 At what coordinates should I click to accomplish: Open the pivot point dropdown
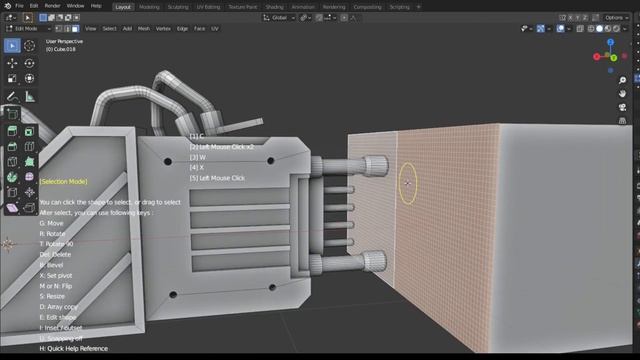(x=306, y=18)
